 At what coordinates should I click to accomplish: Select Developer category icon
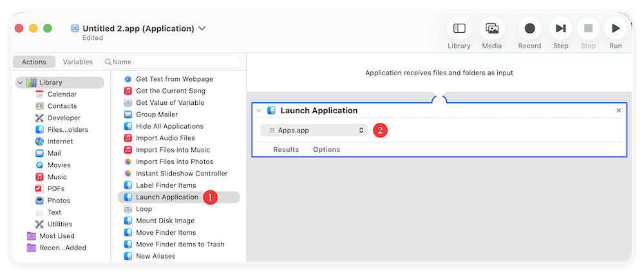39,118
